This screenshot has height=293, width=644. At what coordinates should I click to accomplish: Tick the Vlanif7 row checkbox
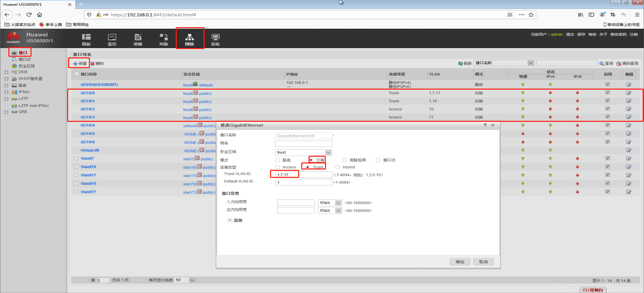click(76, 158)
